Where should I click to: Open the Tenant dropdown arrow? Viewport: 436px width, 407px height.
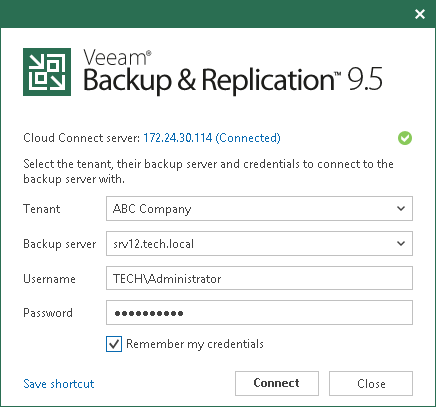(x=401, y=209)
